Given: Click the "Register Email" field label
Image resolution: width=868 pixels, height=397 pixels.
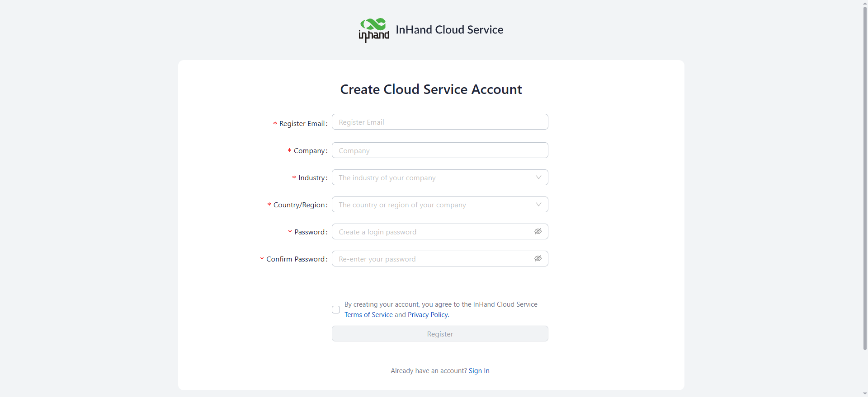Looking at the screenshot, I should pyautogui.click(x=302, y=124).
